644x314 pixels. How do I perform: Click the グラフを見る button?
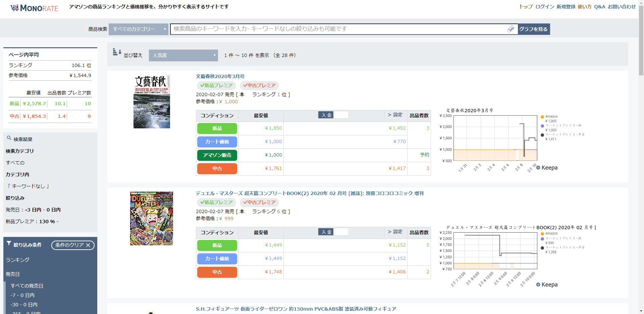pos(534,29)
